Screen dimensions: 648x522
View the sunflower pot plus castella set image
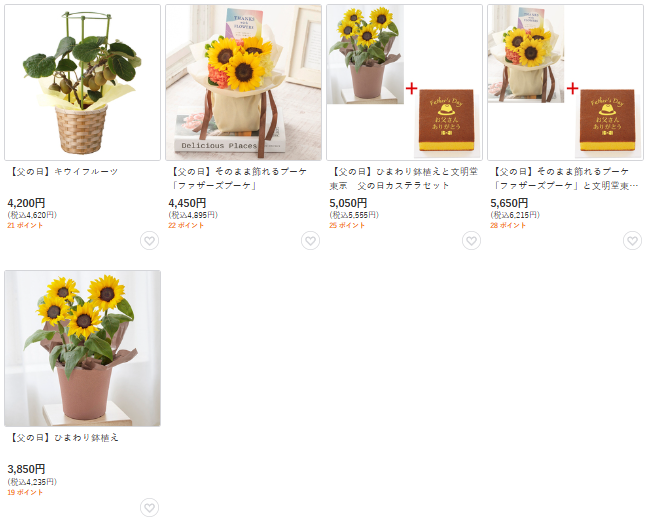[x=404, y=82]
